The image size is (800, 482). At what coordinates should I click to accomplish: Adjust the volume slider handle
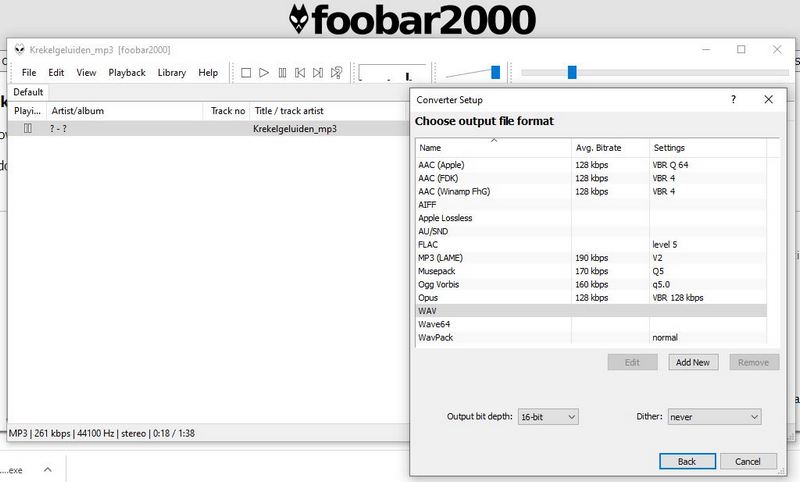point(495,72)
